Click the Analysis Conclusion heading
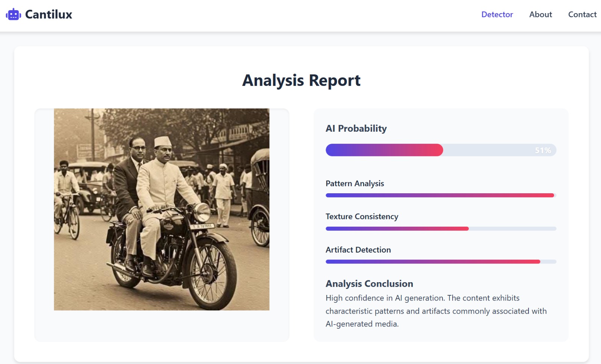The width and height of the screenshot is (601, 364). [x=369, y=284]
